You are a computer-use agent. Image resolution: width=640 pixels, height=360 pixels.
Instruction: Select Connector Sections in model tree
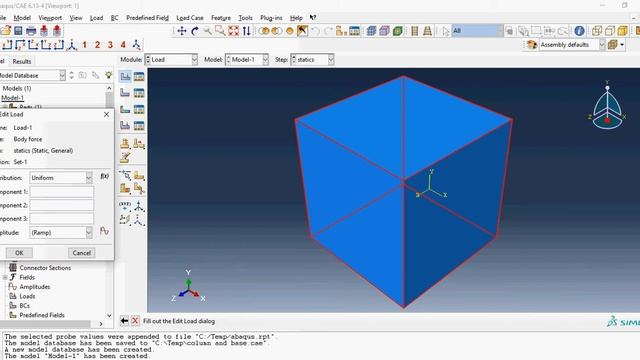pos(45,268)
